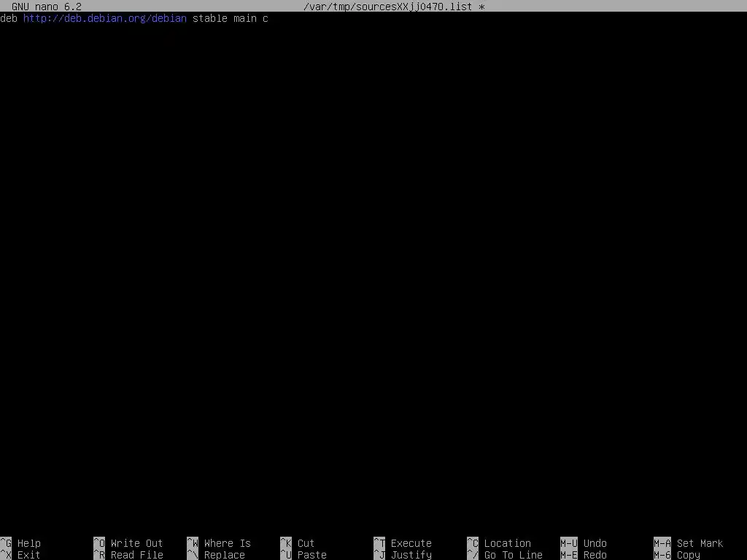
Task: Click the ^\ Replace shortcut
Action: point(216,555)
